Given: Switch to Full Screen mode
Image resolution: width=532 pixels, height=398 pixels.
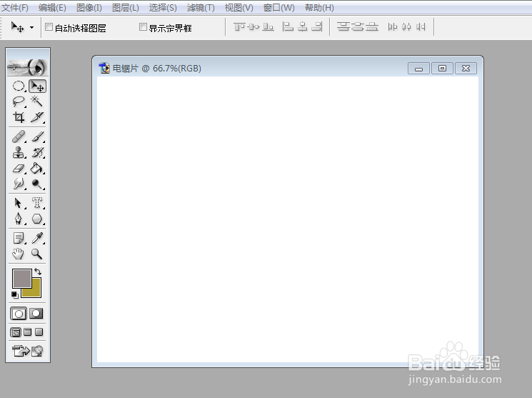Looking at the screenshot, I should [39, 332].
